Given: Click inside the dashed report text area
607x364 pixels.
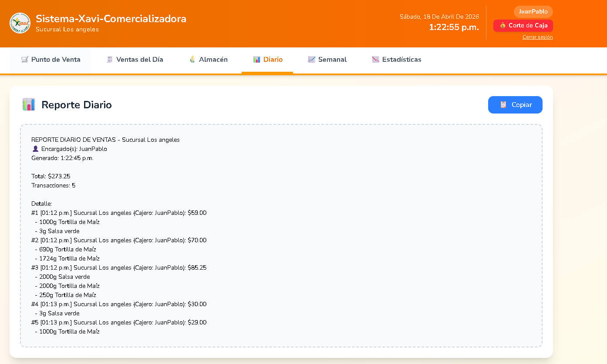Looking at the screenshot, I should 281,235.
